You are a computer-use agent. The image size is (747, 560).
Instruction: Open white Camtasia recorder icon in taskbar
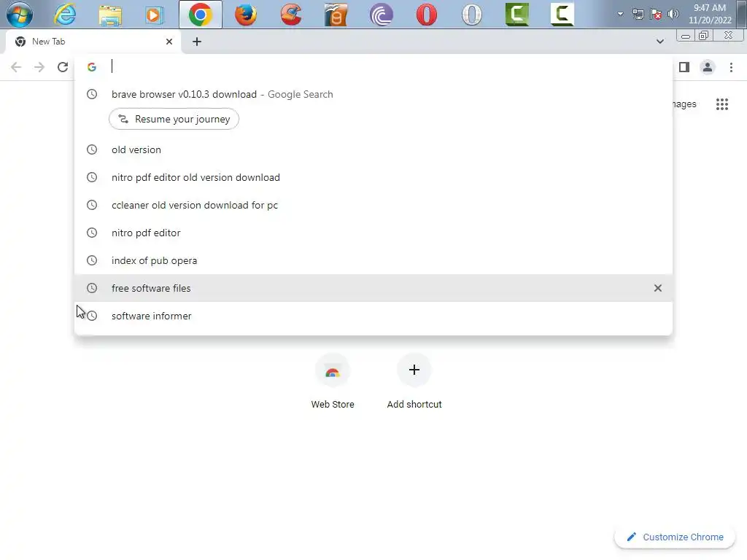pos(562,15)
